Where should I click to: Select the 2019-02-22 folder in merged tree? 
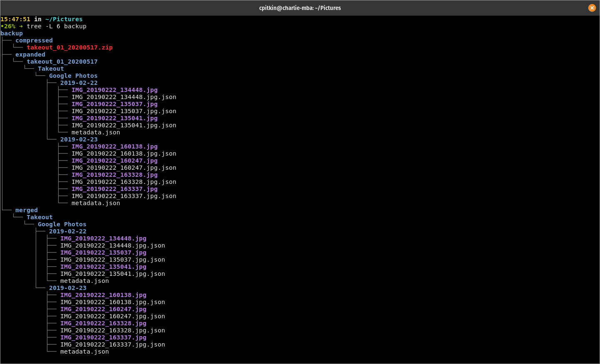[68, 231]
